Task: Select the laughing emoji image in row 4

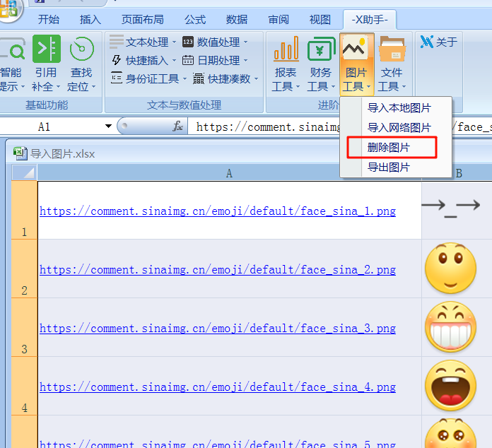Action: click(450, 386)
